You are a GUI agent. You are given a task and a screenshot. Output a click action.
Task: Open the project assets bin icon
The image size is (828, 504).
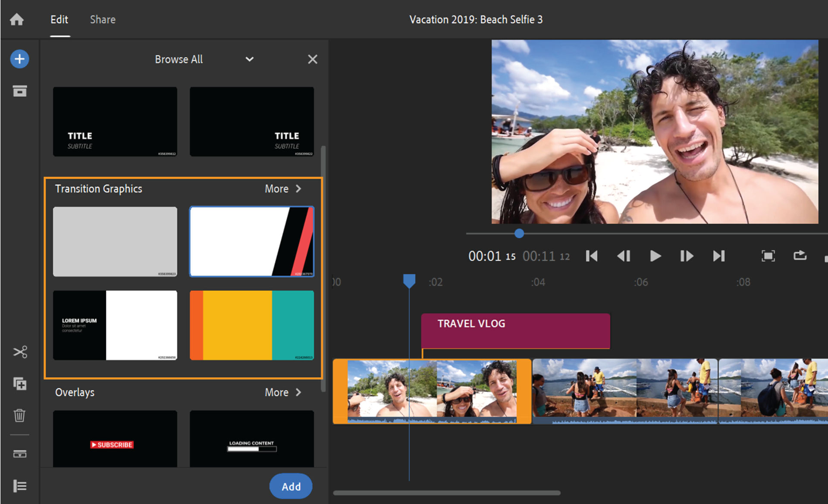19,91
